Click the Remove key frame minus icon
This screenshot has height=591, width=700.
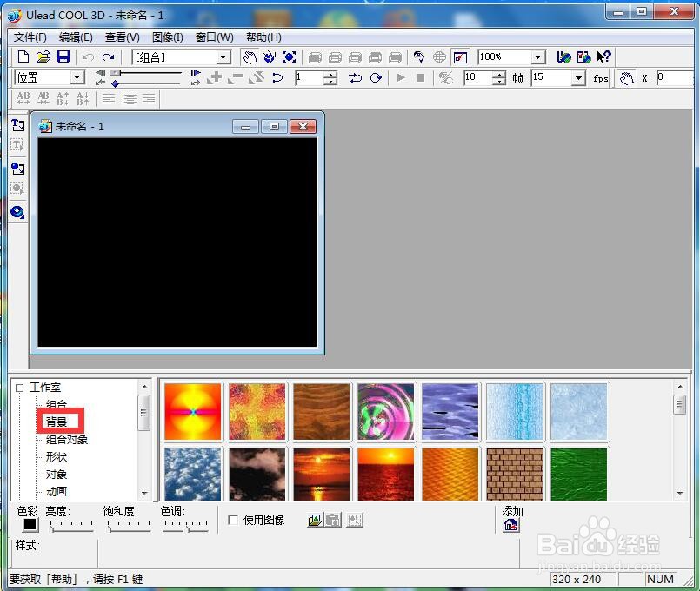(236, 78)
